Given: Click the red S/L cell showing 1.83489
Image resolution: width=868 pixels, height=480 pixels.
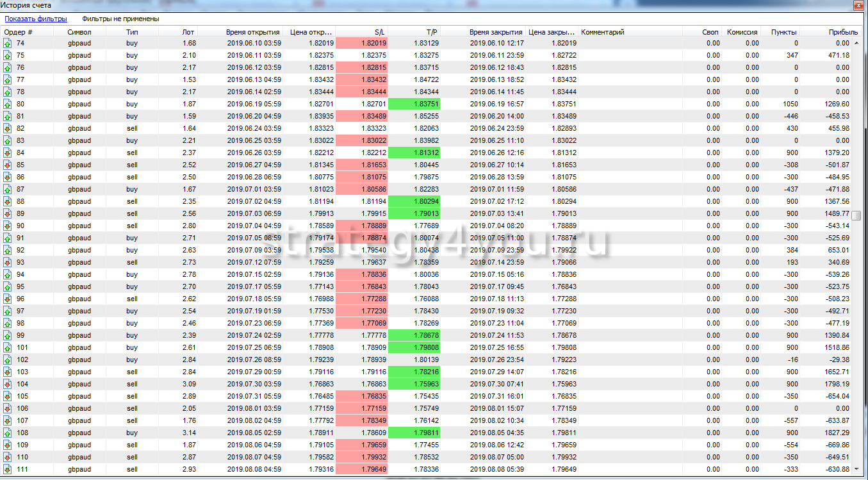Looking at the screenshot, I should click(362, 117).
